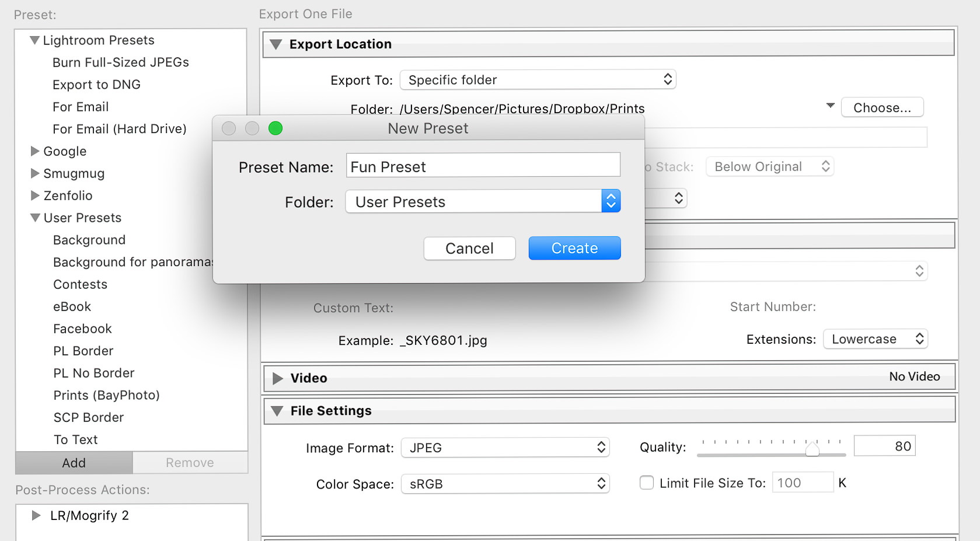Expand the LR/Mogrify 2 action
Viewport: 980px width, 541px height.
36,515
